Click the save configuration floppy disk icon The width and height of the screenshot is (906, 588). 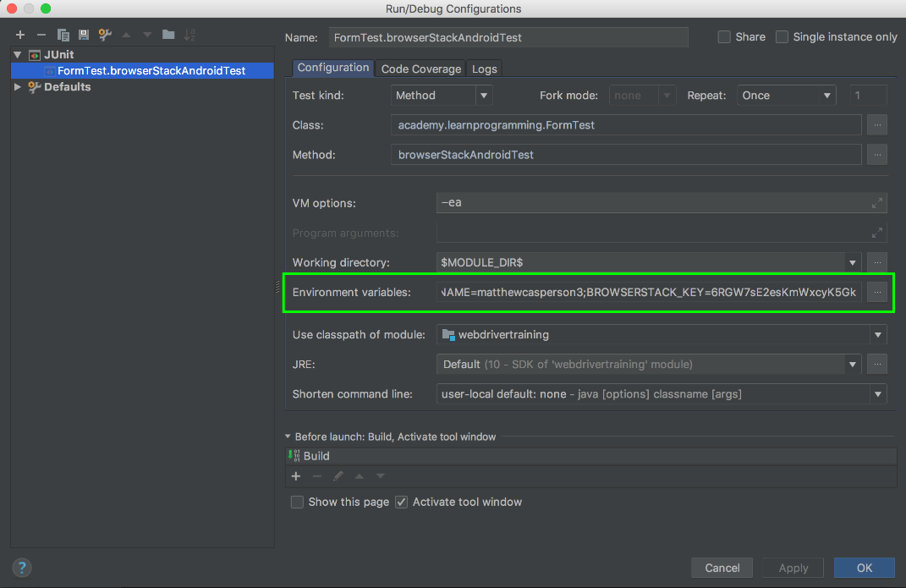point(83,35)
